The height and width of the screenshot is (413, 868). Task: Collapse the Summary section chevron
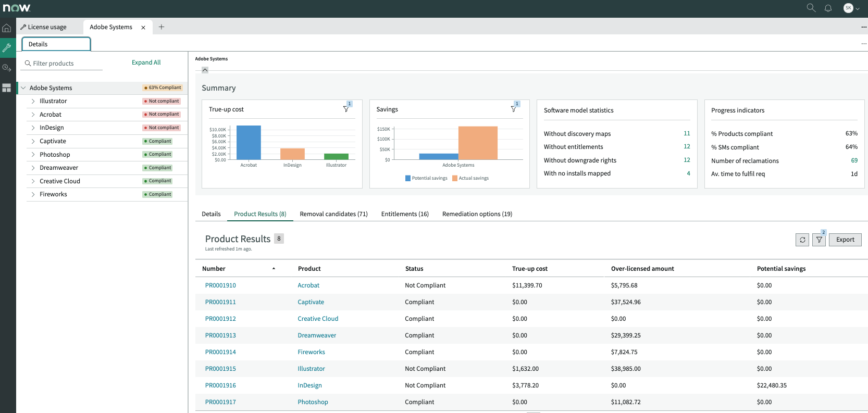coord(205,70)
